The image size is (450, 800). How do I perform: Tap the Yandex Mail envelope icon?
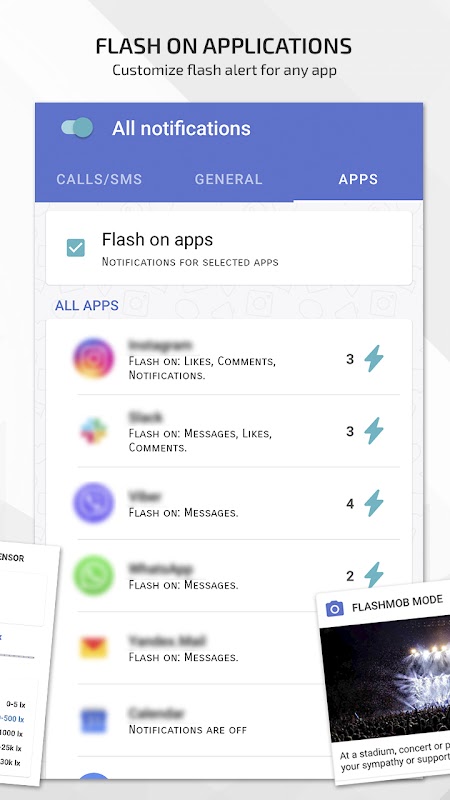tap(94, 648)
